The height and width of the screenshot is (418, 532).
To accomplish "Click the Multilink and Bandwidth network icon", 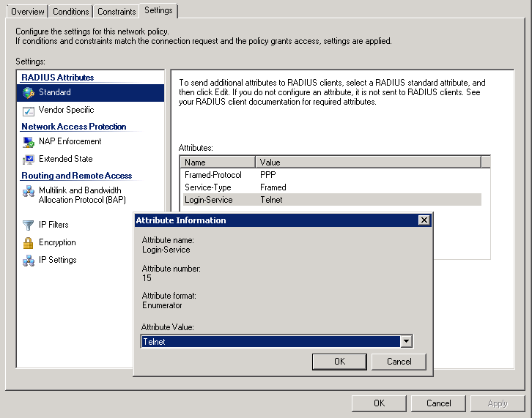I will (x=29, y=191).
